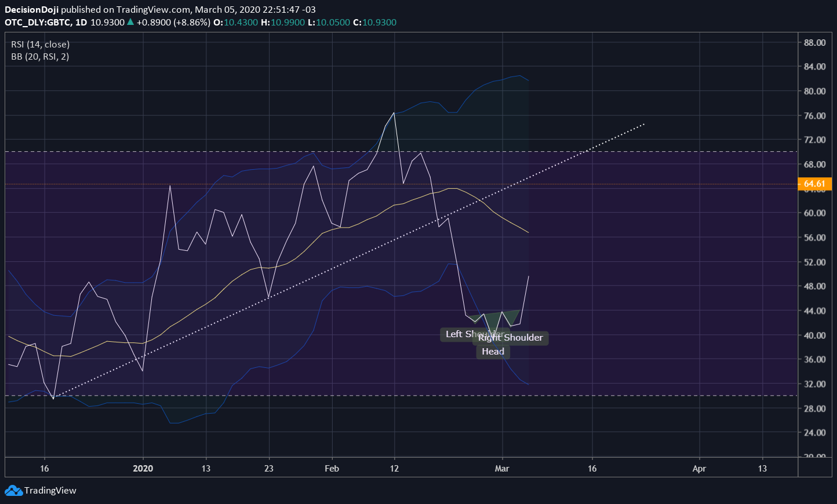Click the 84.00 scale label

[x=814, y=67]
